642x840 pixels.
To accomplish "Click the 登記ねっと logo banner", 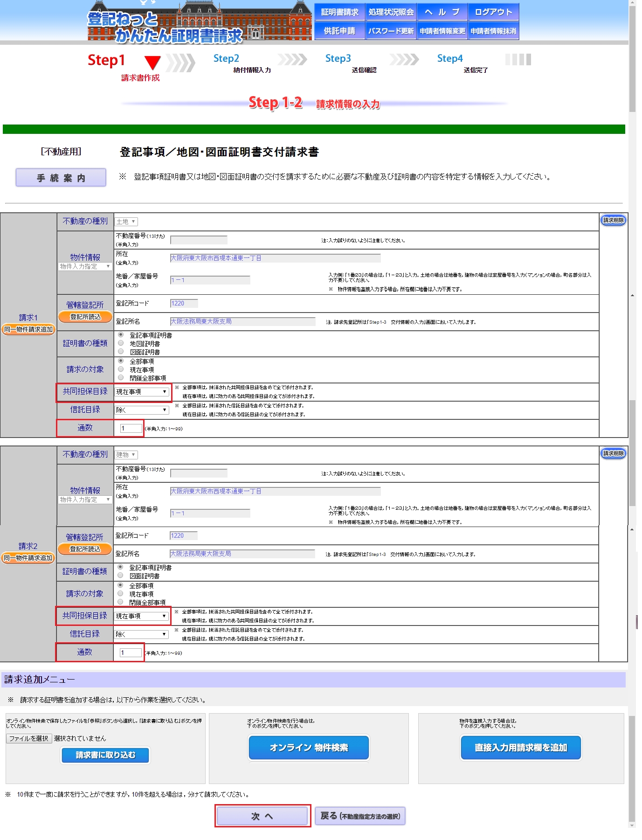I will pos(199,21).
